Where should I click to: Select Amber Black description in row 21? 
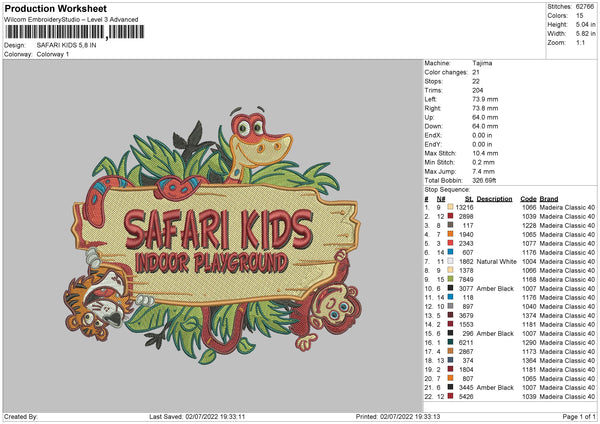pyautogui.click(x=495, y=388)
